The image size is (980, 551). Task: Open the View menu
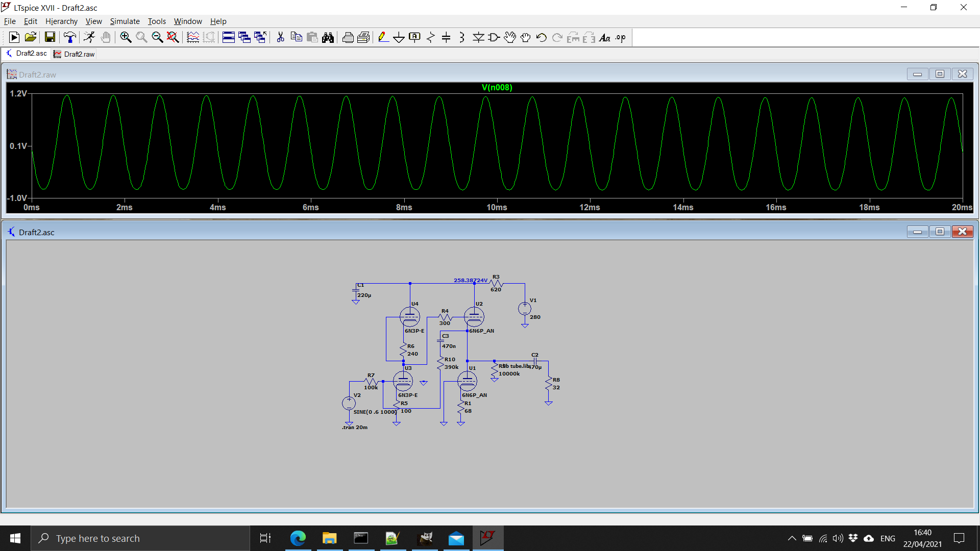pos(93,21)
